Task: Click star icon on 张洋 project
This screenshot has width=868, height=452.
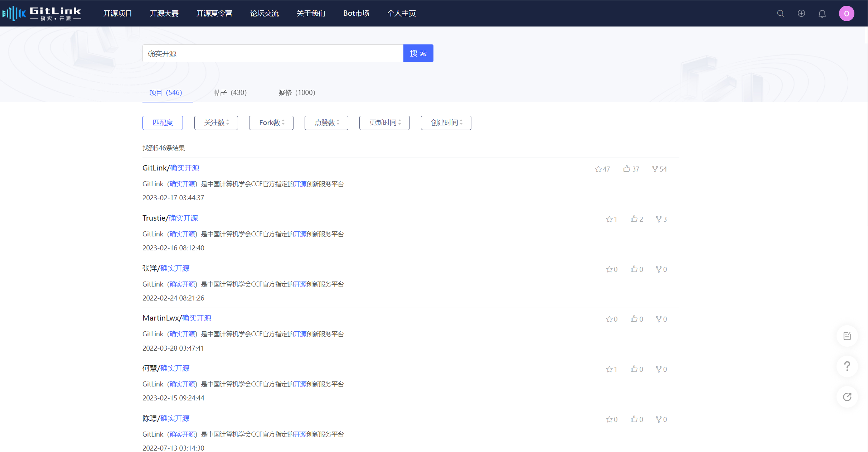Action: click(x=609, y=269)
